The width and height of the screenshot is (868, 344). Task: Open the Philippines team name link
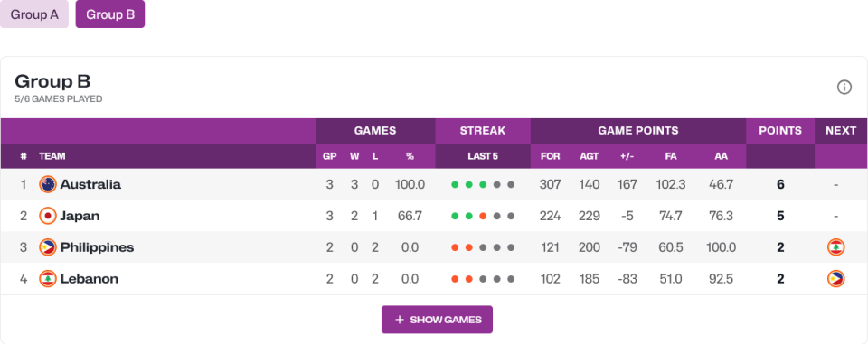[x=97, y=247]
